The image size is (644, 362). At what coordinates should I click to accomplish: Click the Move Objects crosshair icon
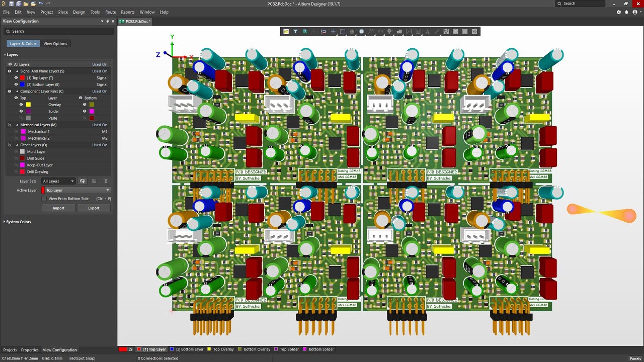point(333,32)
